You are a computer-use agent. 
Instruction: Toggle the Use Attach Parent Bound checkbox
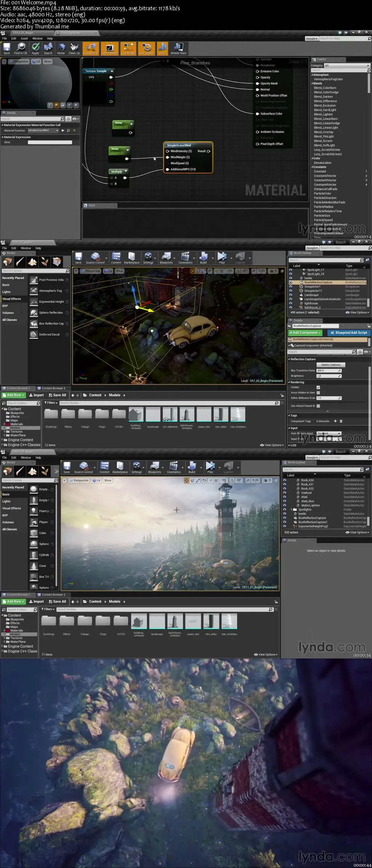tap(318, 406)
